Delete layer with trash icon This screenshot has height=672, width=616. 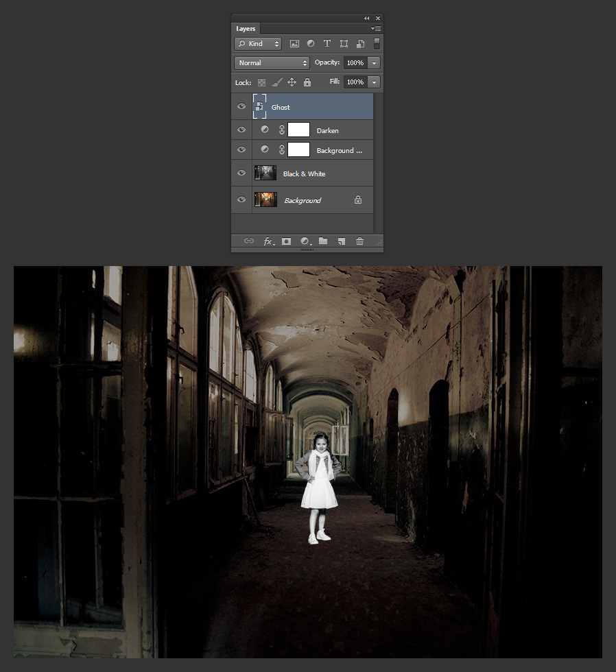(359, 241)
